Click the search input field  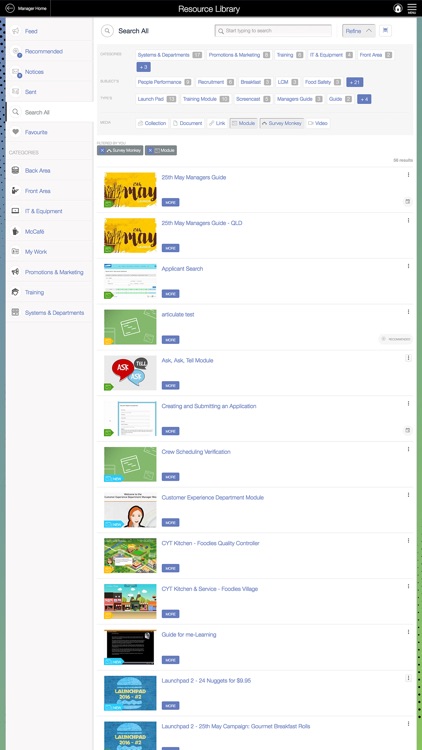point(273,31)
